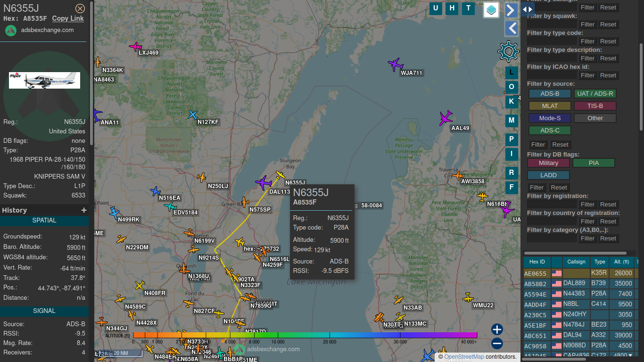
Task: Click Reset button for country of registration
Action: pos(608,222)
